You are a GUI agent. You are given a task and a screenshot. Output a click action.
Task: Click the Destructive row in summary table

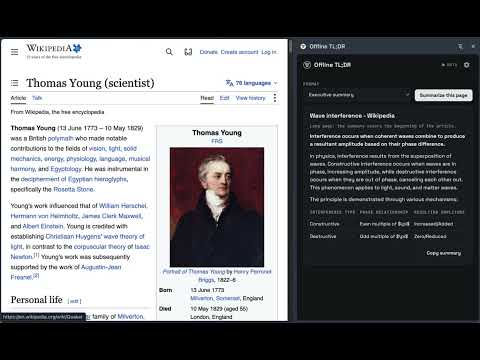point(387,236)
